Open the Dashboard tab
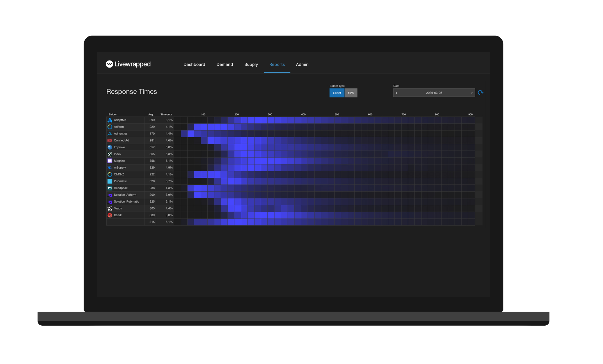 194,64
